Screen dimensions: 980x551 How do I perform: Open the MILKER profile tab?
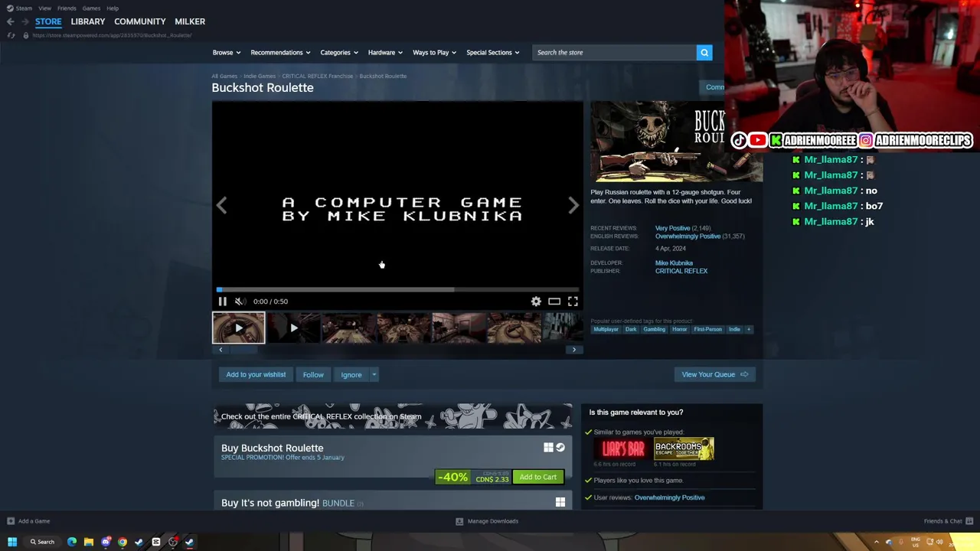click(190, 21)
